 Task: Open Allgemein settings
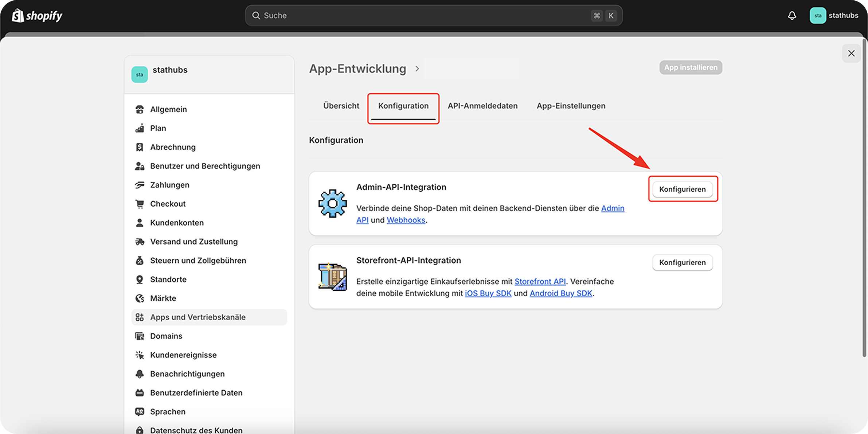[209, 109]
